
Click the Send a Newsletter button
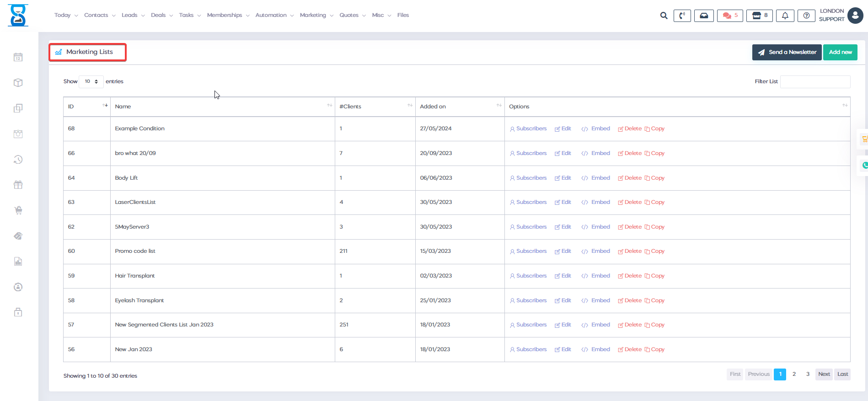787,52
